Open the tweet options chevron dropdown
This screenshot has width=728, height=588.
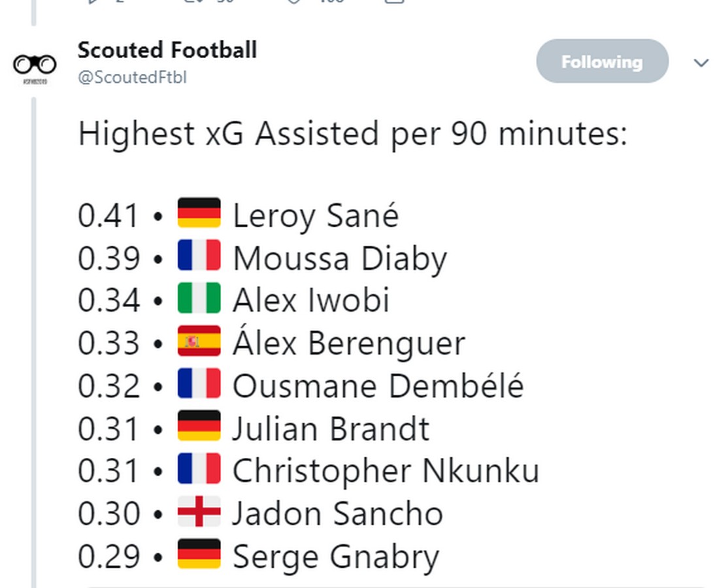click(x=701, y=63)
